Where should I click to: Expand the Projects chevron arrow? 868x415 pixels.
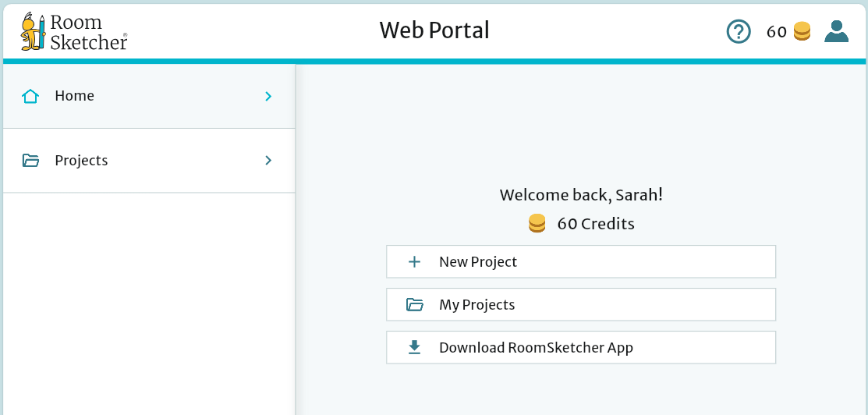tap(268, 161)
